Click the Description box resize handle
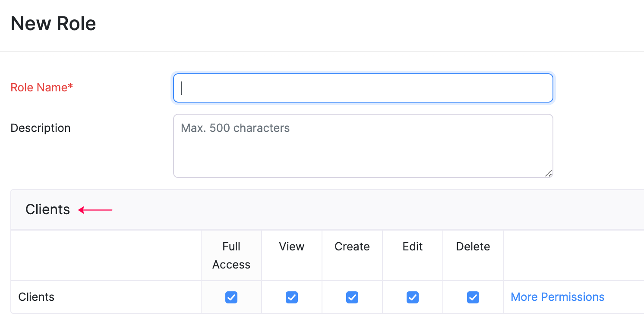The height and width of the screenshot is (331, 644). (x=549, y=174)
